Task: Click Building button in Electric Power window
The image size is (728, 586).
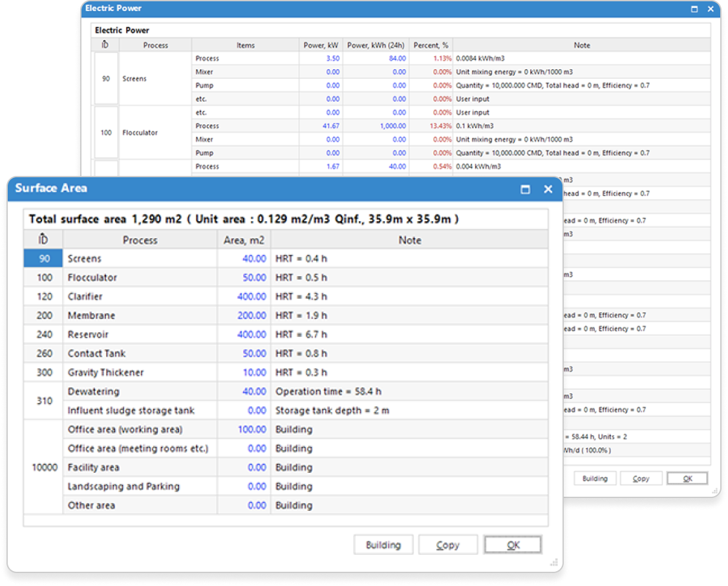Action: coord(595,479)
